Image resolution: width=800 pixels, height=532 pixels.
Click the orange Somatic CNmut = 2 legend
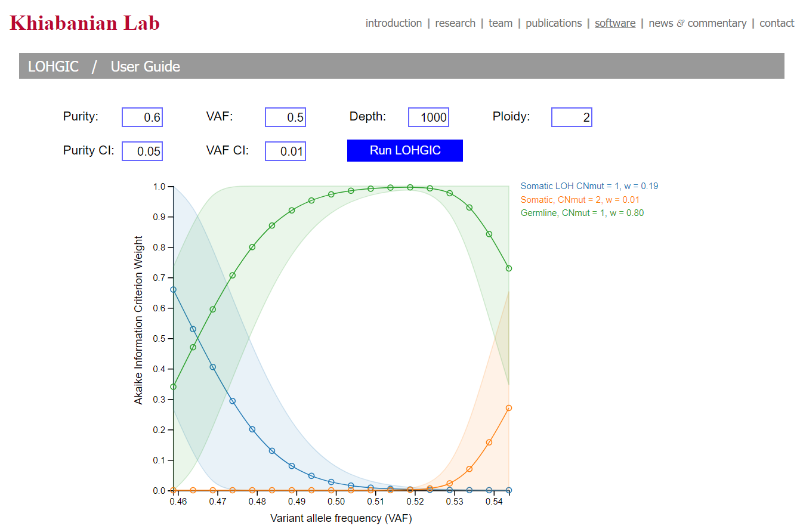point(580,200)
